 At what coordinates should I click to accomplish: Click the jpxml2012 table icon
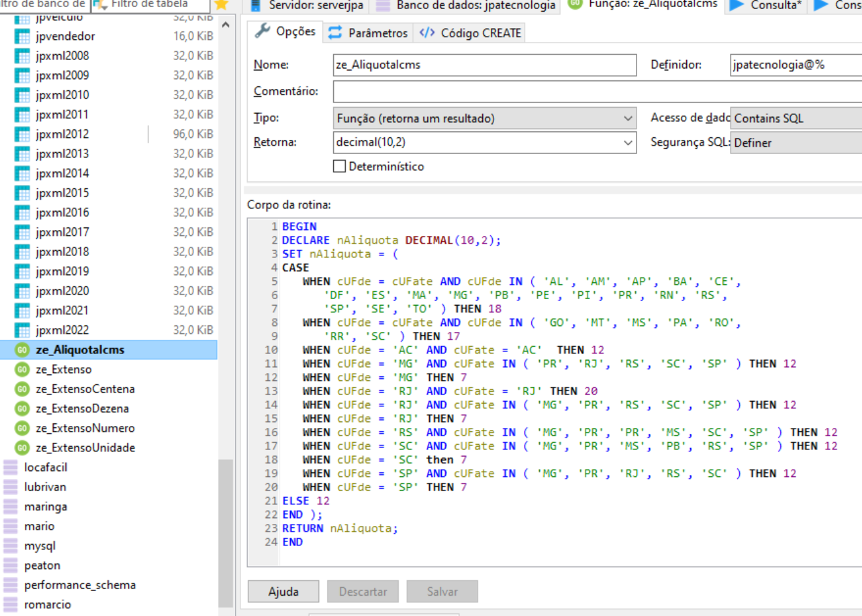22,135
